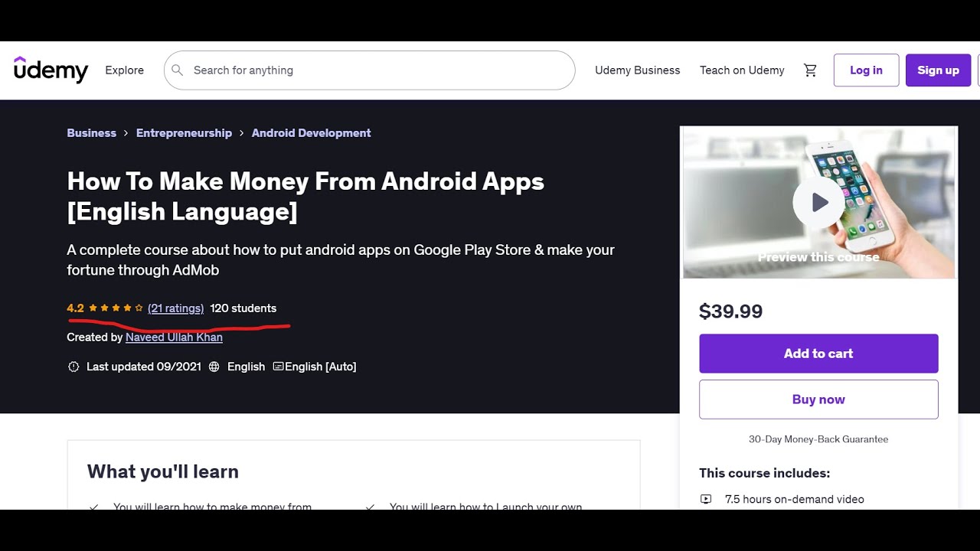980x551 pixels.
Task: Navigate to Entrepreneurship breadcrumb
Action: [x=184, y=133]
